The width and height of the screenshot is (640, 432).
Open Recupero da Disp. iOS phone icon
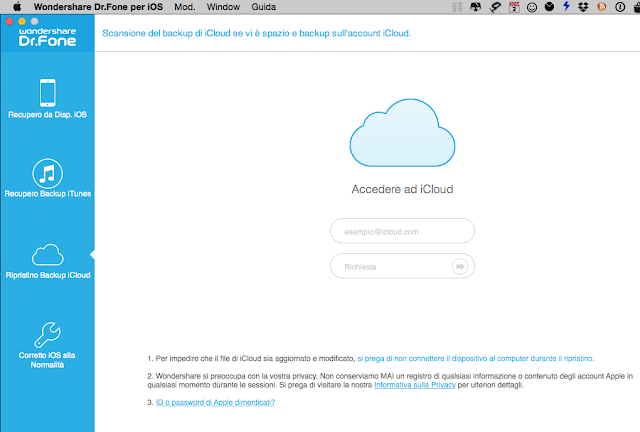pyautogui.click(x=47, y=93)
